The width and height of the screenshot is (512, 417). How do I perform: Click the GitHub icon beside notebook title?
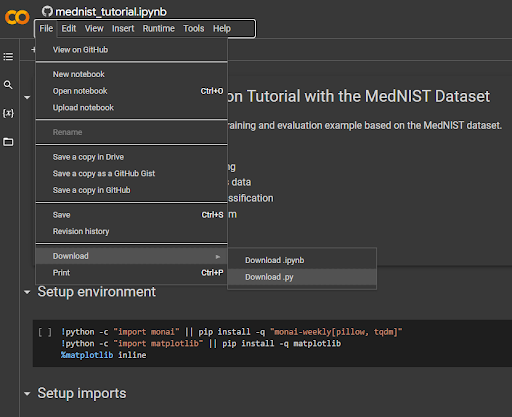pos(47,12)
